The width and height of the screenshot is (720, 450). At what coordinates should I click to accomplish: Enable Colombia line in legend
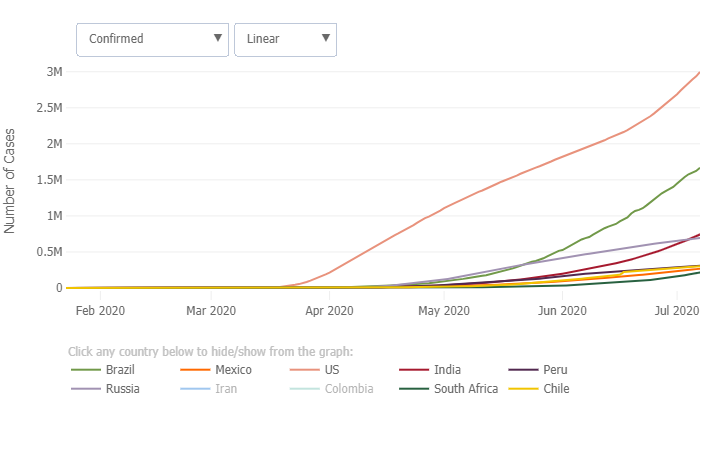[348, 388]
